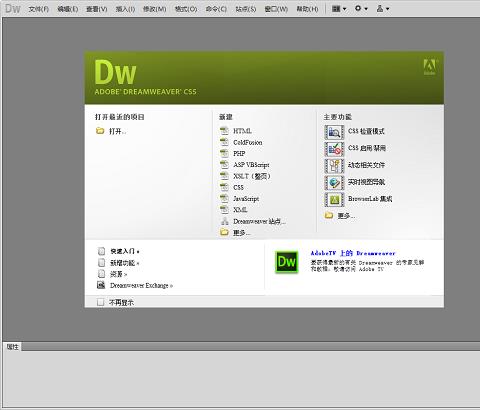Create a new CSS document
Screen dimensions: 480x410
[x=238, y=187]
